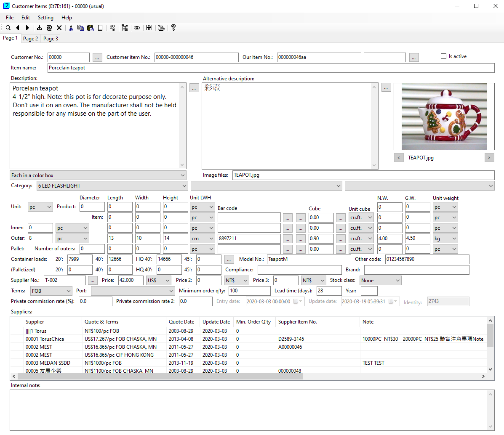
Task: Open the tree structure toolbar icon
Action: pos(125,28)
